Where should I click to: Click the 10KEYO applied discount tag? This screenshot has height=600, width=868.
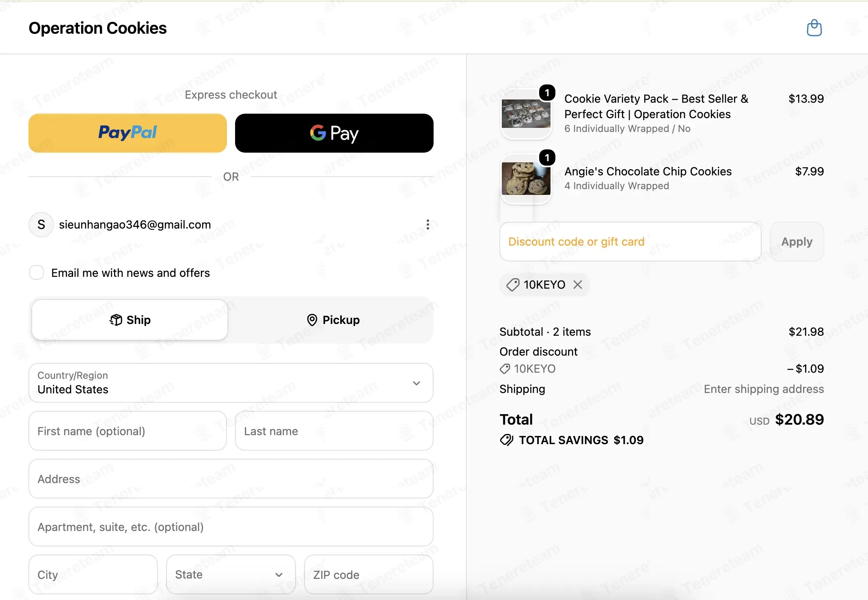tap(544, 285)
